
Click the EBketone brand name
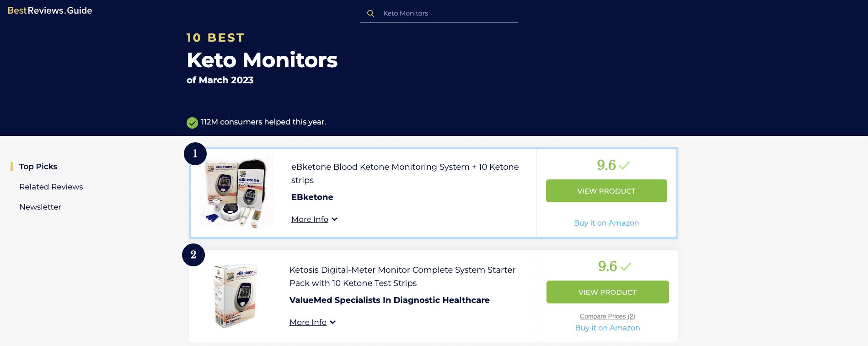312,197
